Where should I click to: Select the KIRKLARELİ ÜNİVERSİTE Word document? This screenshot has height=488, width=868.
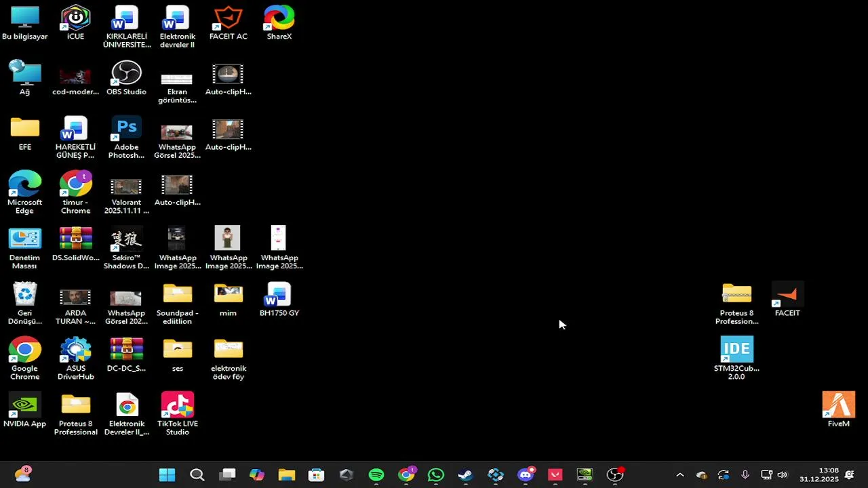pyautogui.click(x=126, y=28)
